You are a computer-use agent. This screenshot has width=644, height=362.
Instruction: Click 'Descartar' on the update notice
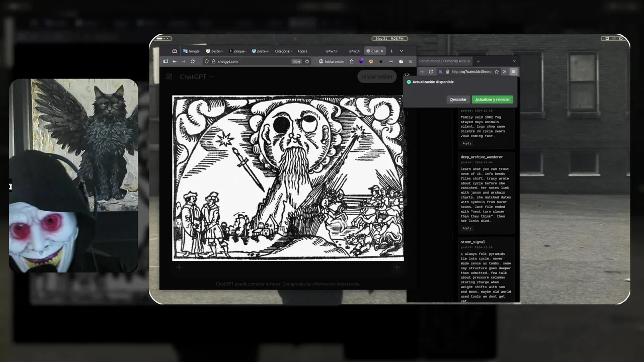458,100
